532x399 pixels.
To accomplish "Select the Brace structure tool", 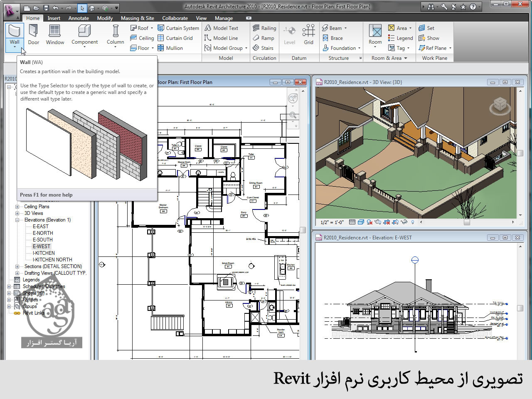I will (332, 38).
